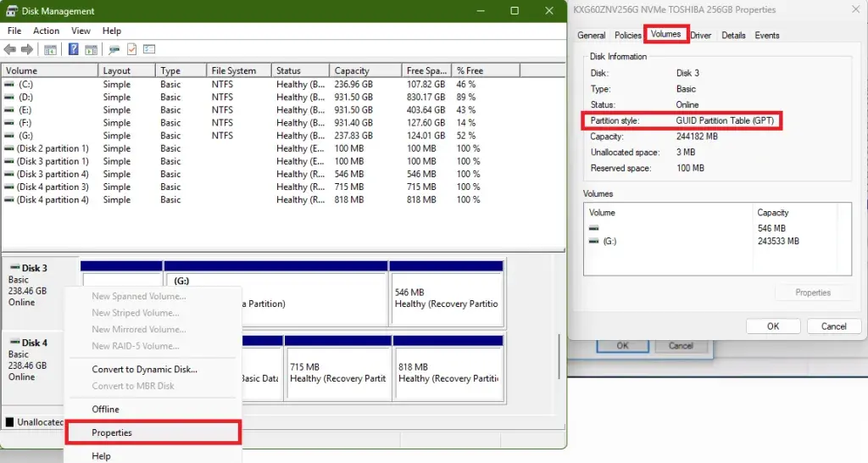Choose Offline in the context menu

tap(106, 410)
